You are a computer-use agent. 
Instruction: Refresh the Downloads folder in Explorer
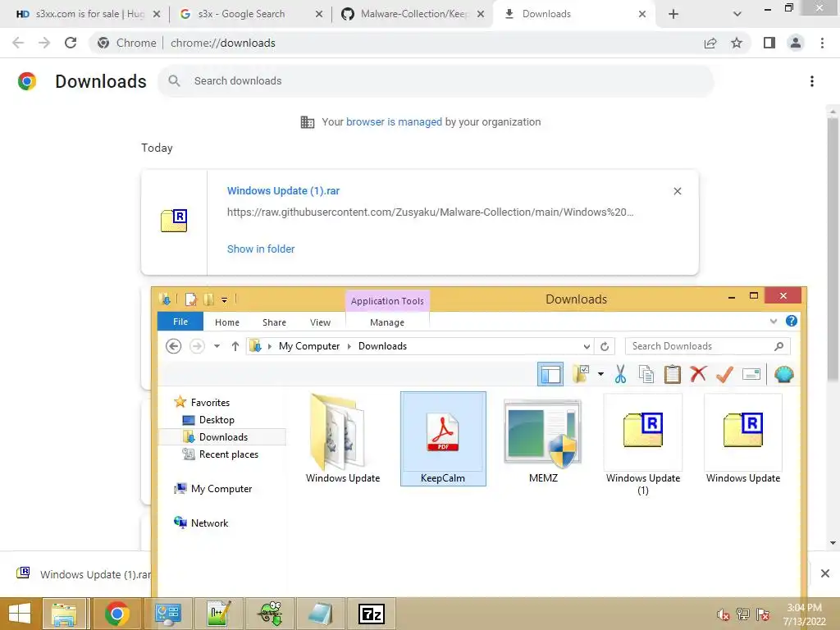point(605,346)
